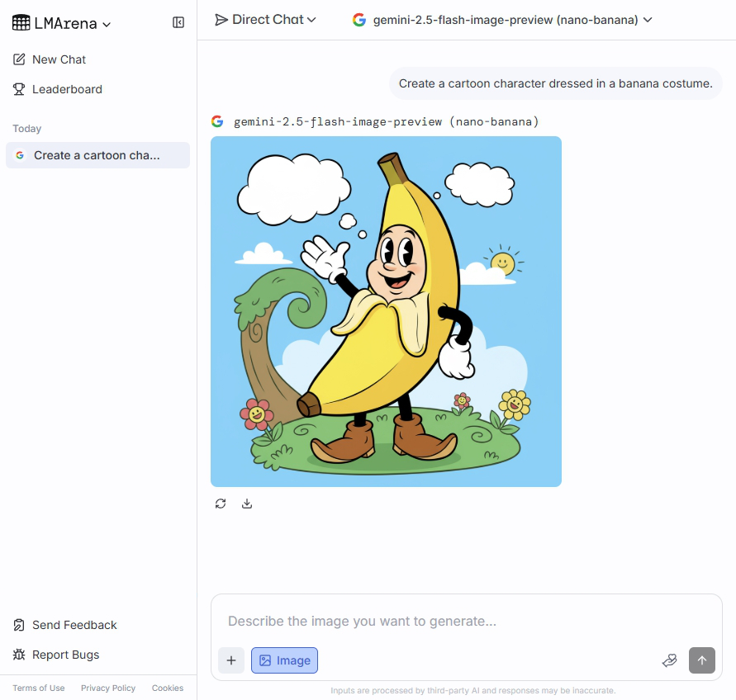Open the LMArena workspace dropdown
Screen dimensions: 736x700
coord(61,22)
